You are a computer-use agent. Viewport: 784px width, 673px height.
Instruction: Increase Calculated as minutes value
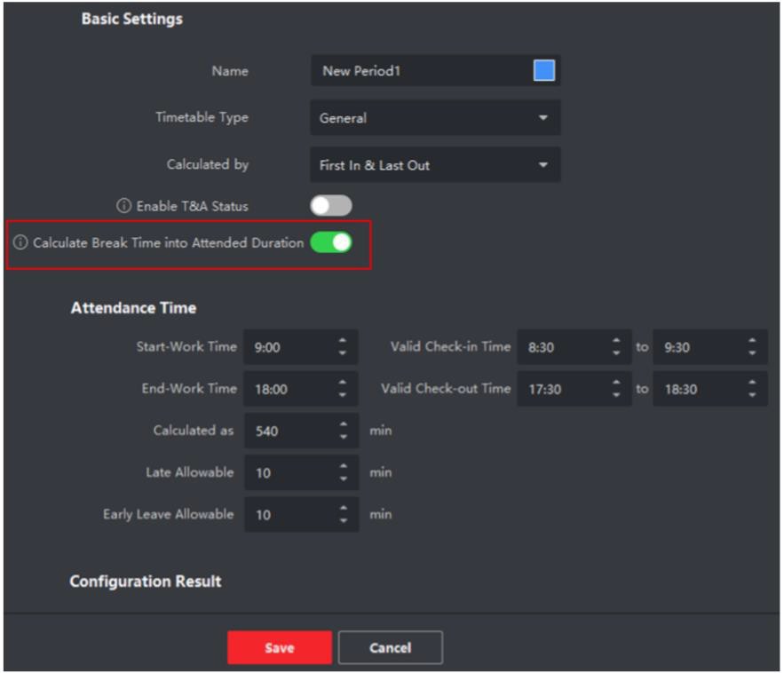pyautogui.click(x=344, y=425)
